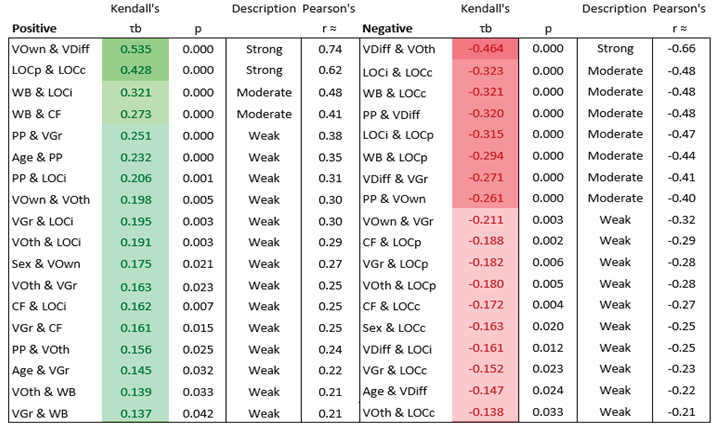Select the LOCp & LOCc pair cell
This screenshot has width=717, height=428.
point(46,70)
